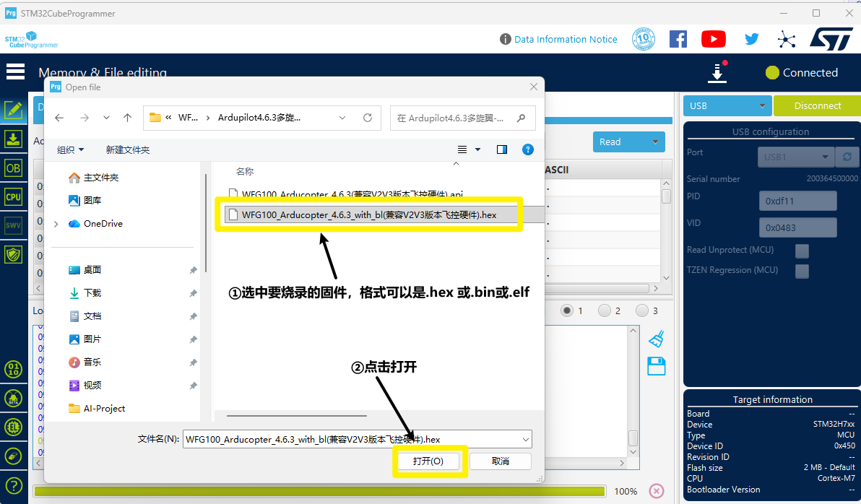Open the EL external loader icon
The height and width of the screenshot is (504, 861).
(x=13, y=427)
